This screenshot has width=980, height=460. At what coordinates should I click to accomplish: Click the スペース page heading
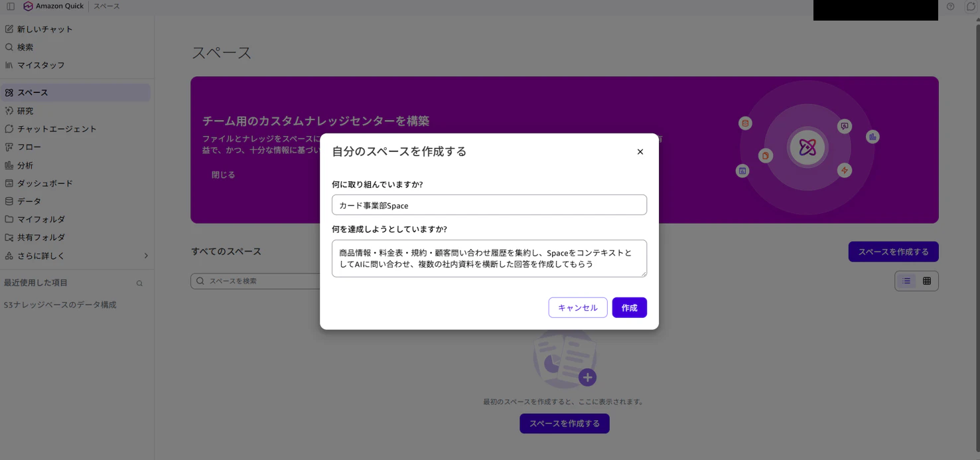pyautogui.click(x=222, y=53)
